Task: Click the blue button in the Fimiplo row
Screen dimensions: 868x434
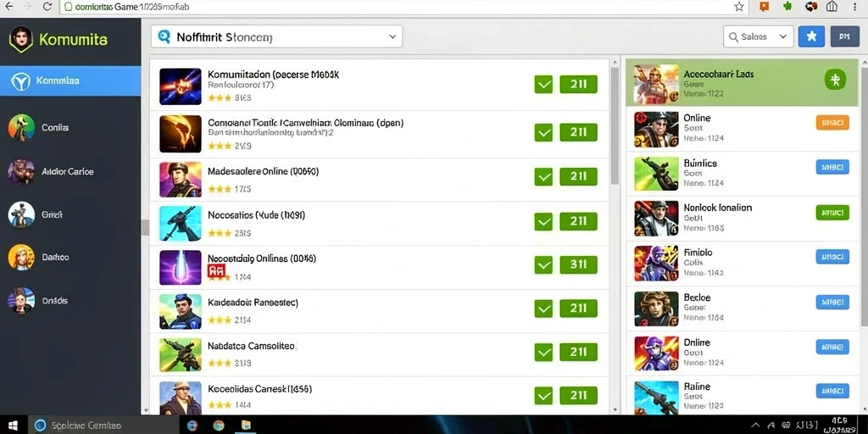Action: pyautogui.click(x=832, y=256)
